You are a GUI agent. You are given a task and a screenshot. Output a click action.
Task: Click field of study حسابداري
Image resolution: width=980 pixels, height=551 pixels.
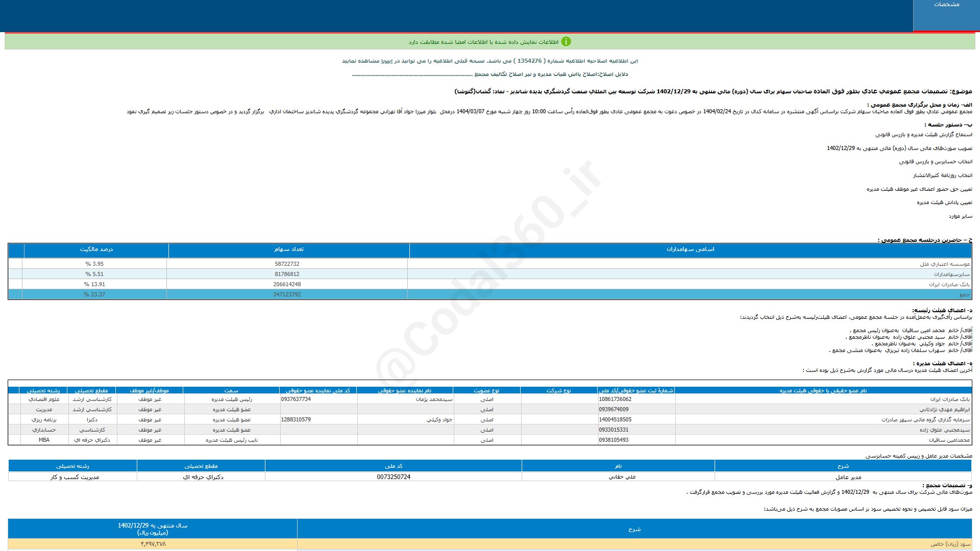click(x=44, y=430)
